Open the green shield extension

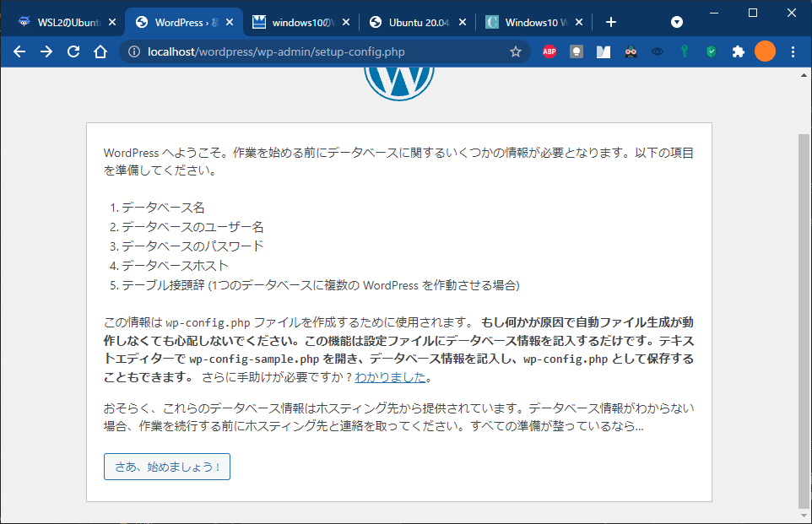pos(712,51)
